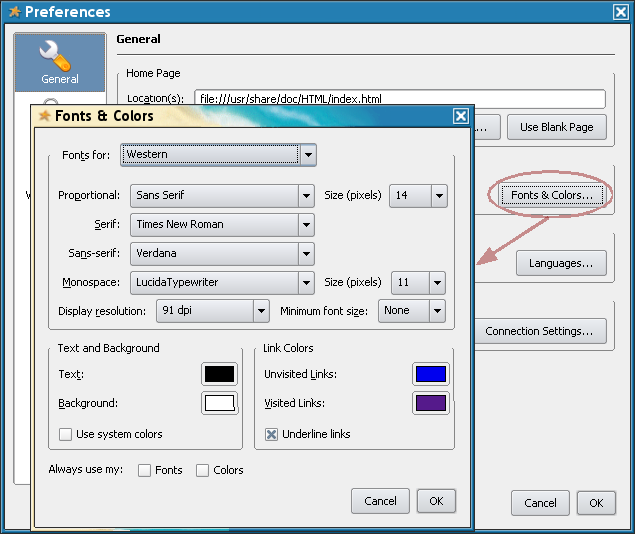The width and height of the screenshot is (635, 534).
Task: Open the Connection Settings... button
Action: (539, 331)
